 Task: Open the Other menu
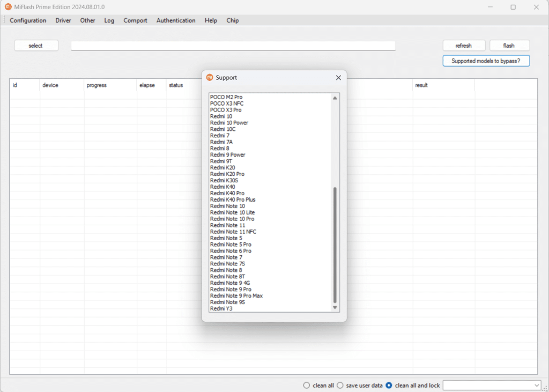(x=87, y=20)
